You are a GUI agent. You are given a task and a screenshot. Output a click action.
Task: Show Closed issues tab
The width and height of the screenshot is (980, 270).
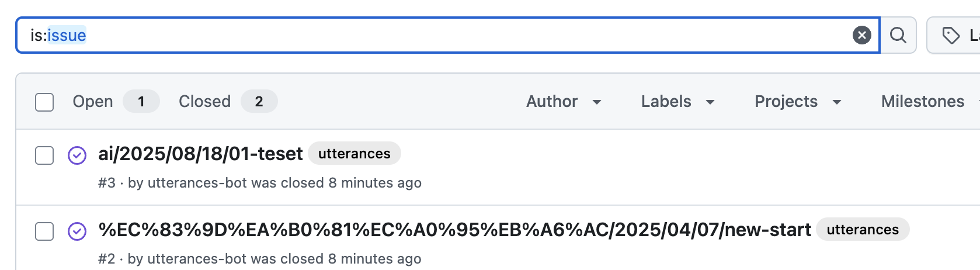click(x=228, y=102)
